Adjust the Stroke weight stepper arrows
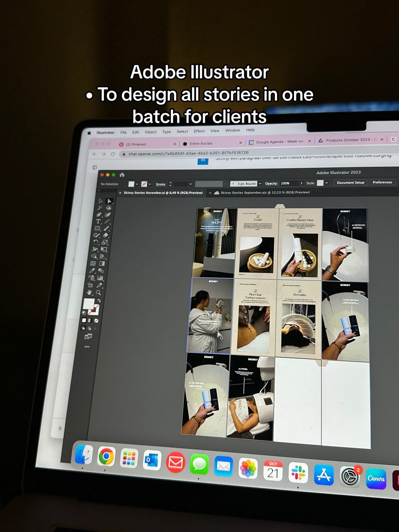 point(170,184)
